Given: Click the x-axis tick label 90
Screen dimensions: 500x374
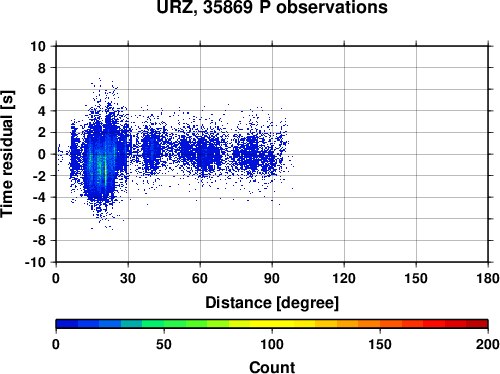Looking at the screenshot, I should pyautogui.click(x=272, y=278).
